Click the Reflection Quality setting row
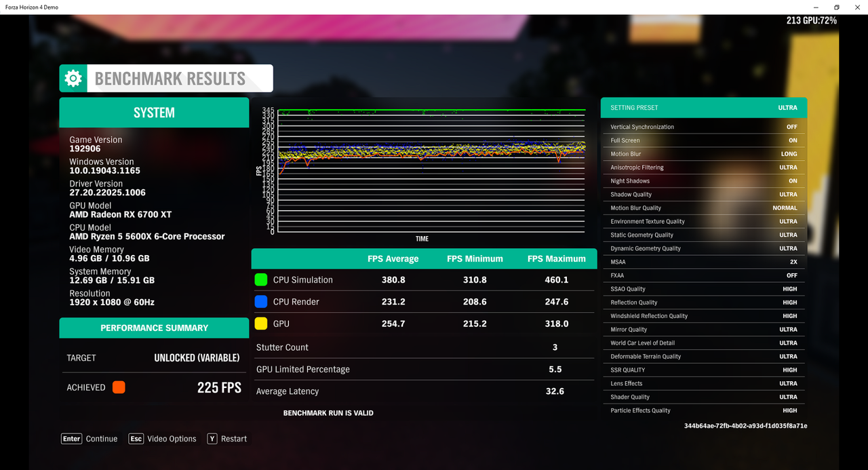 pyautogui.click(x=704, y=302)
